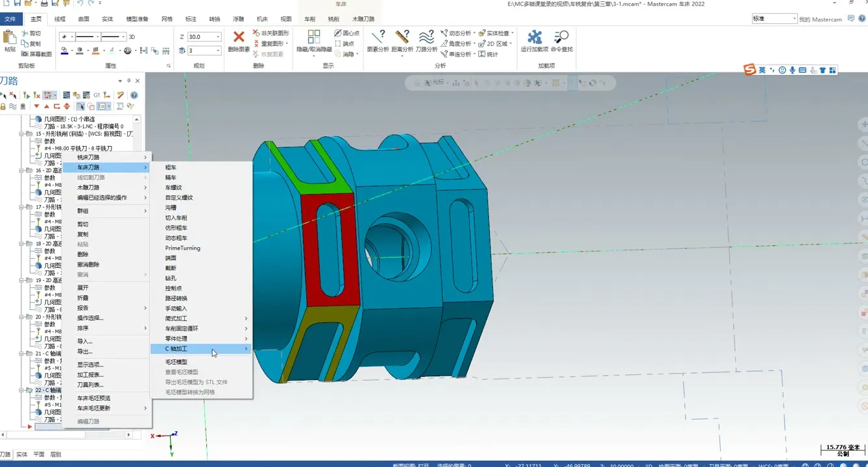
Task: Open the 标准 workspace dropdown
Action: coord(793,19)
